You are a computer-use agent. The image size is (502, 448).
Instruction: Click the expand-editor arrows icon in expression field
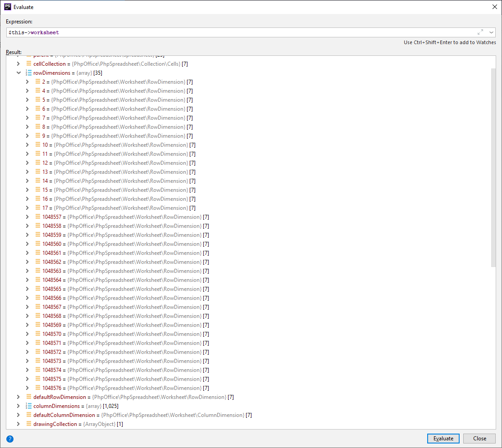(480, 32)
